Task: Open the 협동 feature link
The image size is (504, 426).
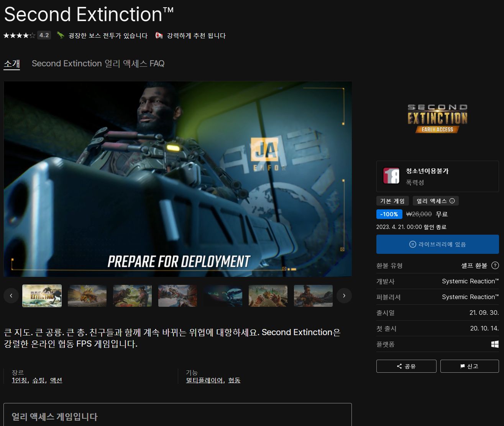Action: (234, 380)
